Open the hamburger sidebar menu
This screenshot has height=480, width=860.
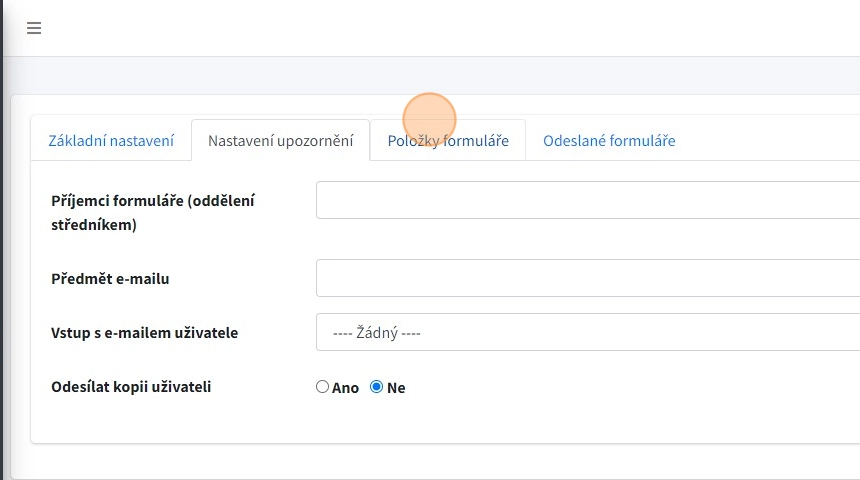coord(34,28)
